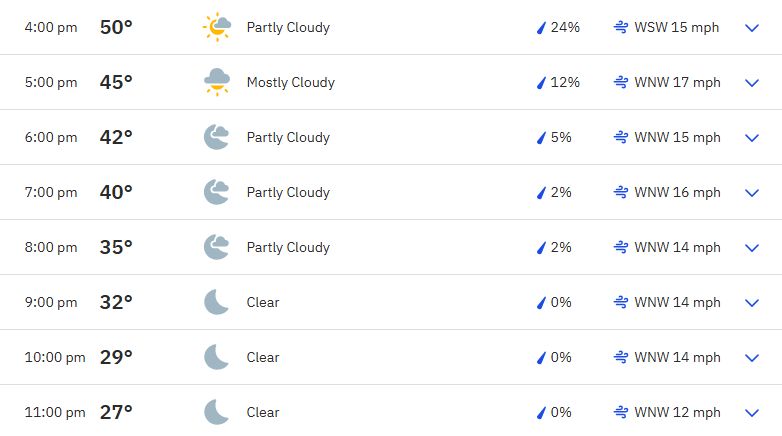Open details chevron for 7:00 pm
This screenshot has width=782, height=436.
tap(752, 193)
